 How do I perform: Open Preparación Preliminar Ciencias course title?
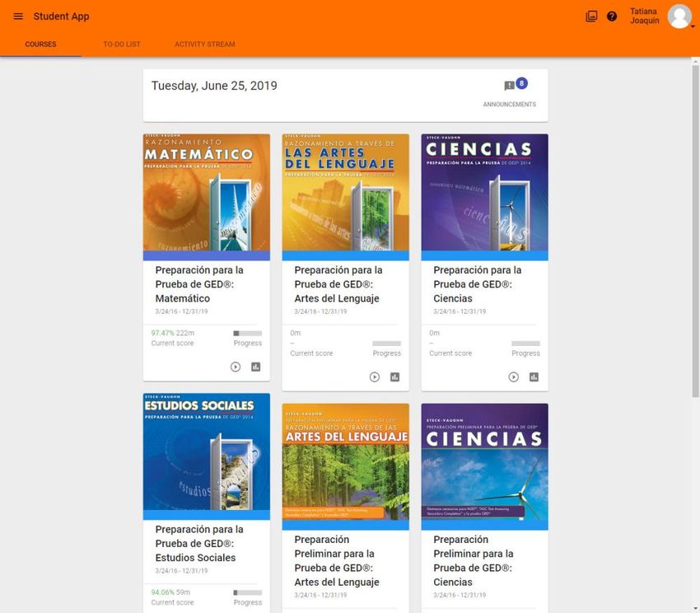click(474, 561)
